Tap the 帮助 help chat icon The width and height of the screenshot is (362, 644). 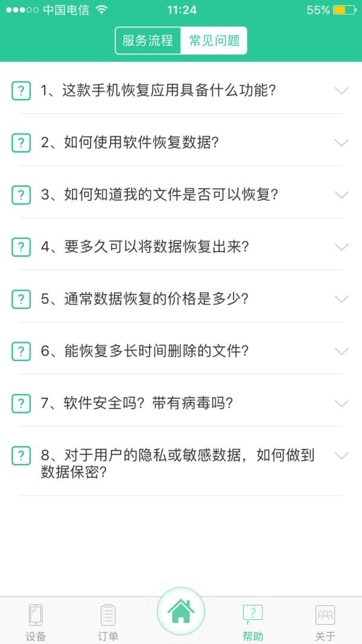click(x=253, y=615)
